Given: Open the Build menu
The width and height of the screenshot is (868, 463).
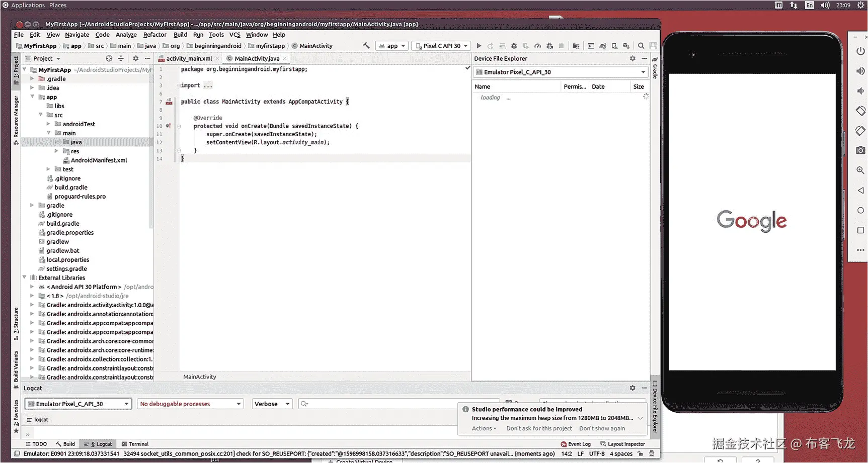Looking at the screenshot, I should (x=180, y=35).
